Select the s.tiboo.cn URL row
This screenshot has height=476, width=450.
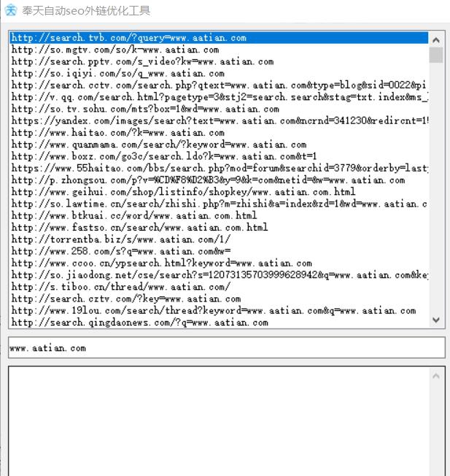click(219, 287)
